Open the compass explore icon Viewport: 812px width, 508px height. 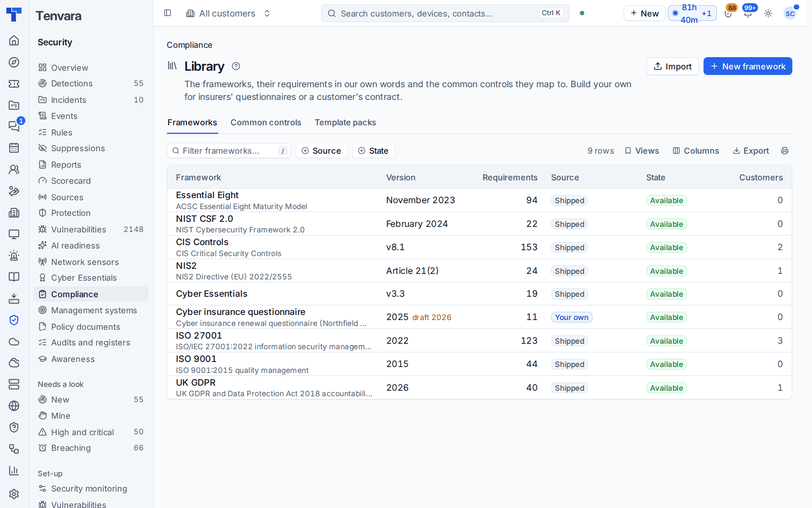coord(14,62)
